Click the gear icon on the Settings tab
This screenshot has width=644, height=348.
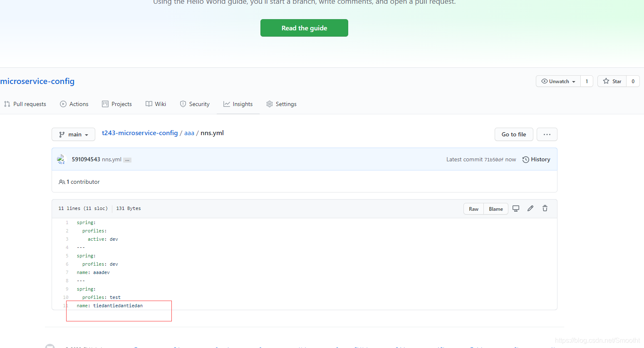270,104
